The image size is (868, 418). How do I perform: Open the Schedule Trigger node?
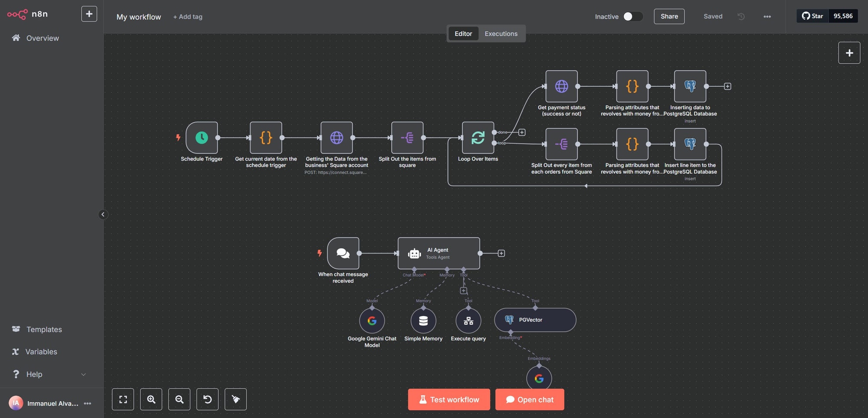pos(201,137)
